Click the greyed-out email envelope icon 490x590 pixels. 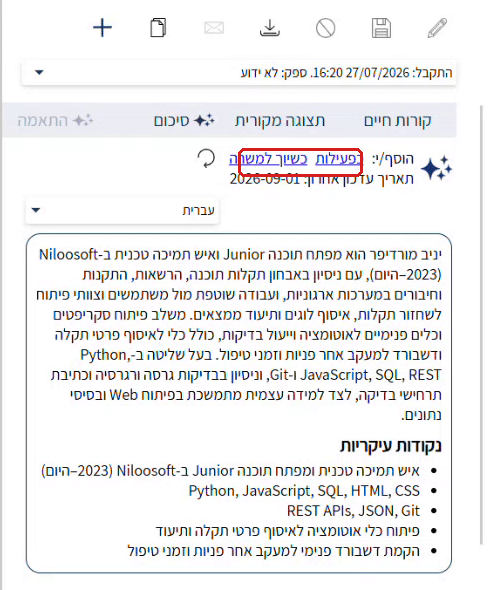pyautogui.click(x=214, y=28)
